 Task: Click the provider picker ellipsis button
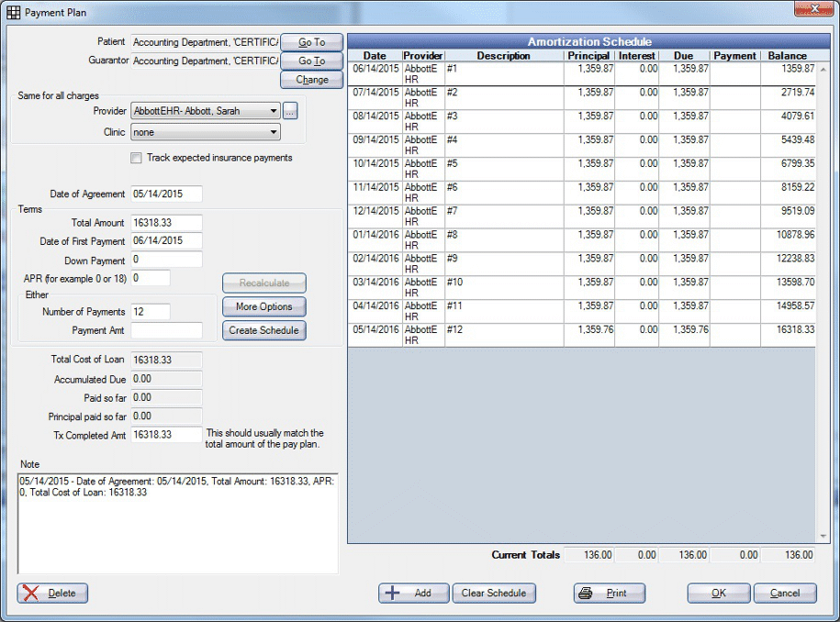point(290,111)
